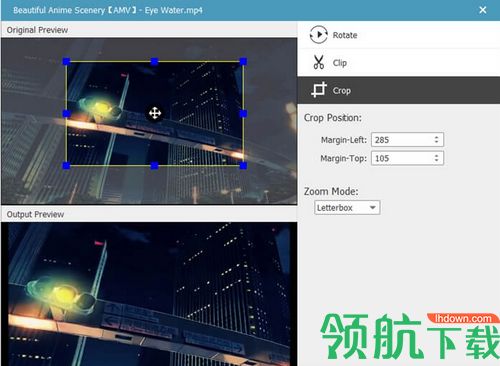Click the Output Preview image
Screen dimensions: 500x366
149,294
